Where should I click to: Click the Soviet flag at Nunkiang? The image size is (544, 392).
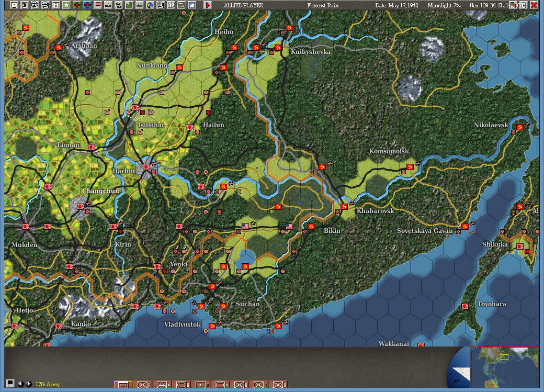179,68
